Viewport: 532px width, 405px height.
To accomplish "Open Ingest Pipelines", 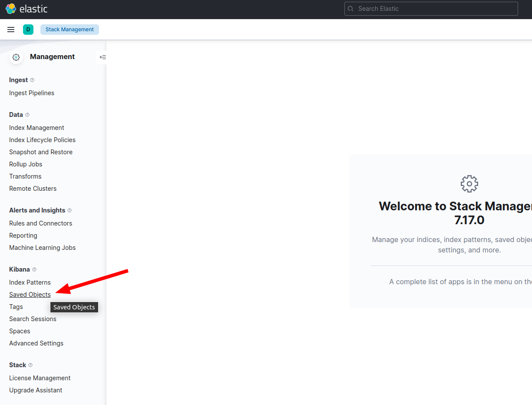I will [32, 93].
